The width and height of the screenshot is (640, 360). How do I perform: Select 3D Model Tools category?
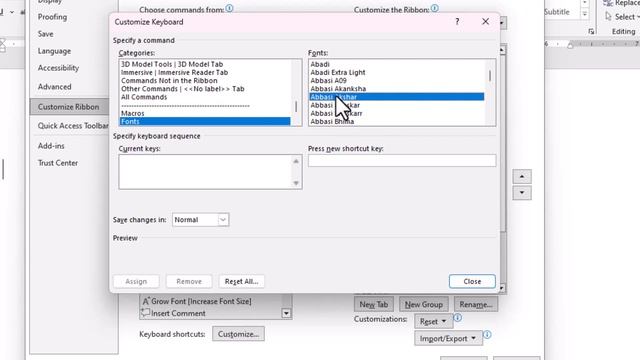(x=205, y=64)
